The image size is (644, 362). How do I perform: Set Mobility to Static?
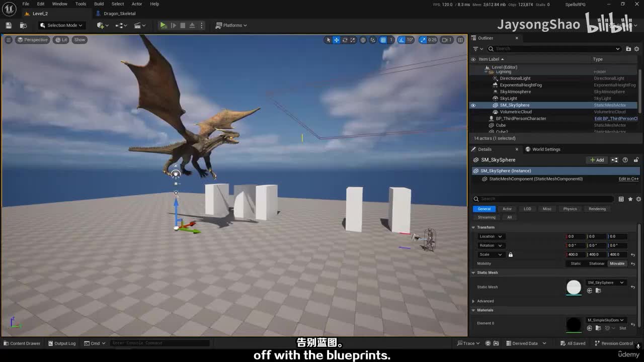pyautogui.click(x=576, y=263)
